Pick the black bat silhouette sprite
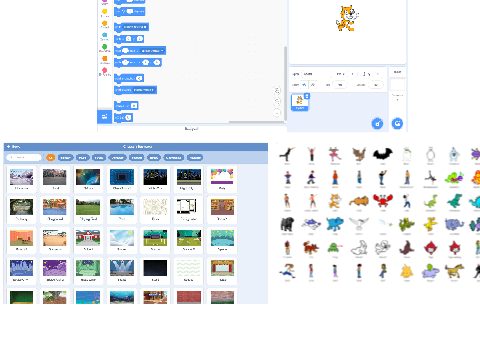The image size is (480, 360). tap(383, 154)
